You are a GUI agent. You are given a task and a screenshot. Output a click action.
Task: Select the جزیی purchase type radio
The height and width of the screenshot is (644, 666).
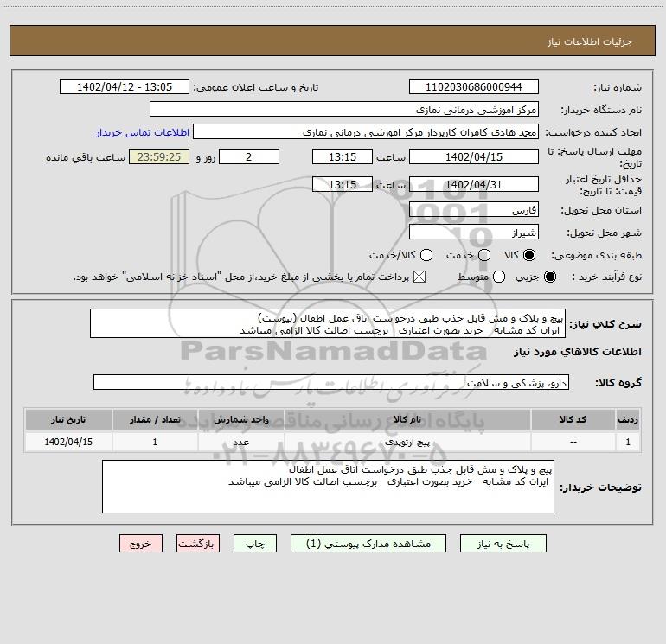click(x=550, y=277)
